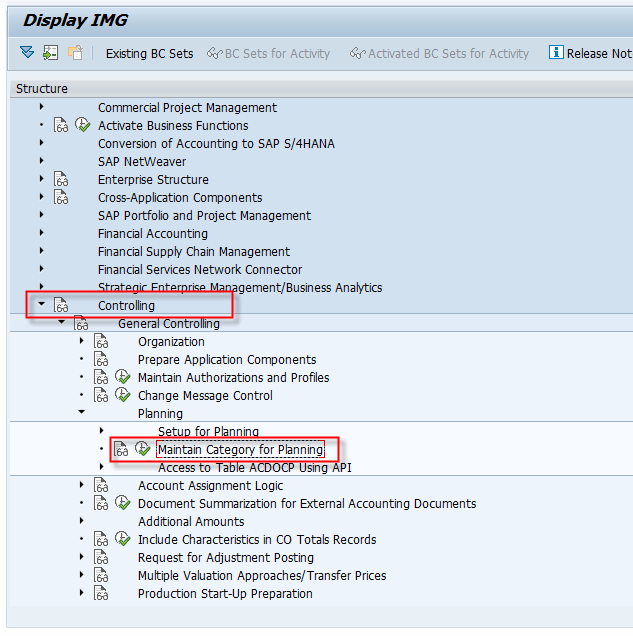633x636 pixels.
Task: Open documentation for Multiple Valuation Approaches/Transfer Prices
Action: tap(101, 575)
